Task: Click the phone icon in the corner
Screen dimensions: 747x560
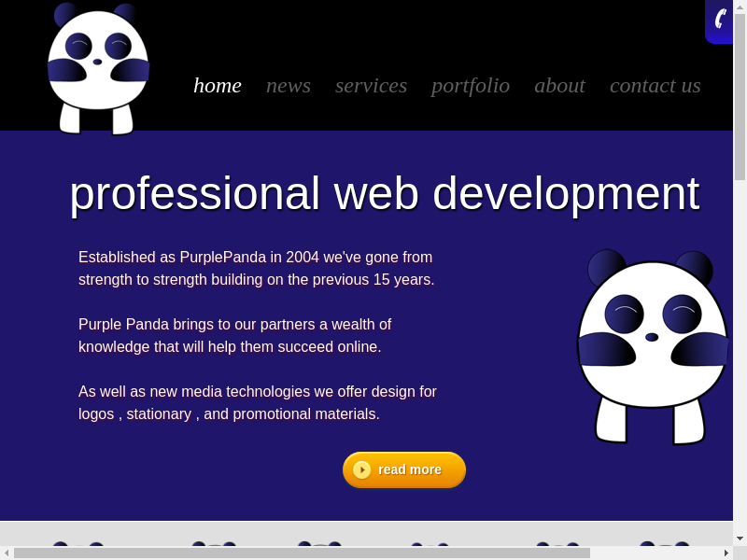Action: (720, 19)
